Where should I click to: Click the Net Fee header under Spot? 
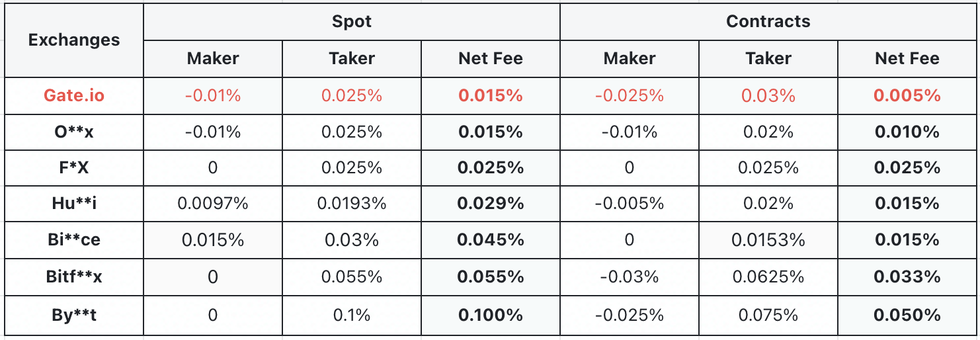click(491, 58)
